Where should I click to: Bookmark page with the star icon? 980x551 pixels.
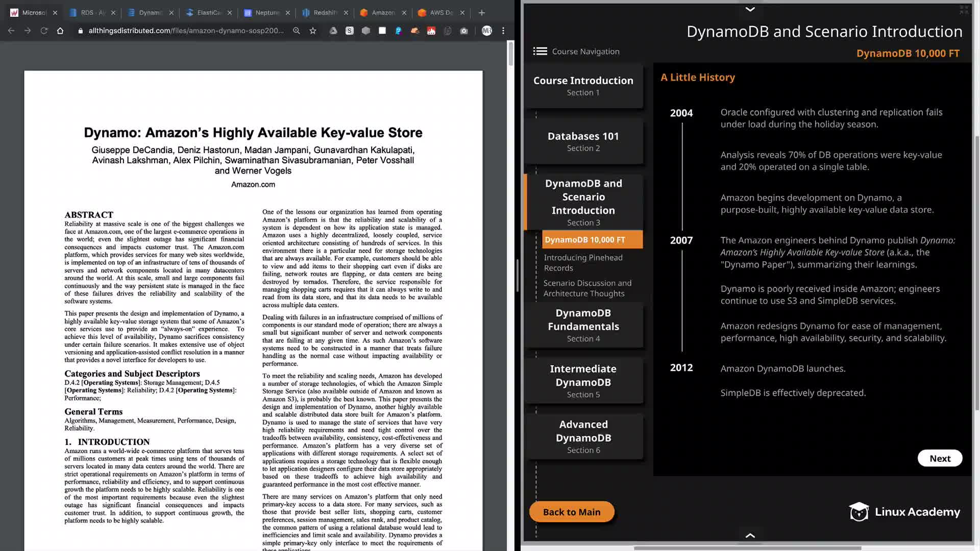coord(313,31)
